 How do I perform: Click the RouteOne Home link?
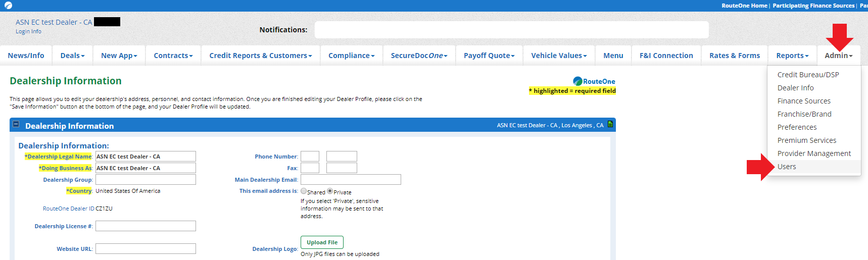[x=744, y=6]
